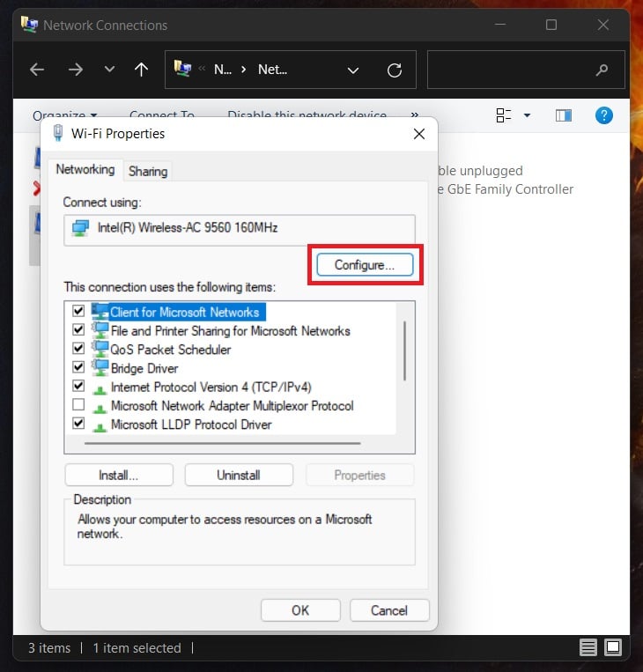
Task: Select Bridge Driver list item
Action: 144,368
